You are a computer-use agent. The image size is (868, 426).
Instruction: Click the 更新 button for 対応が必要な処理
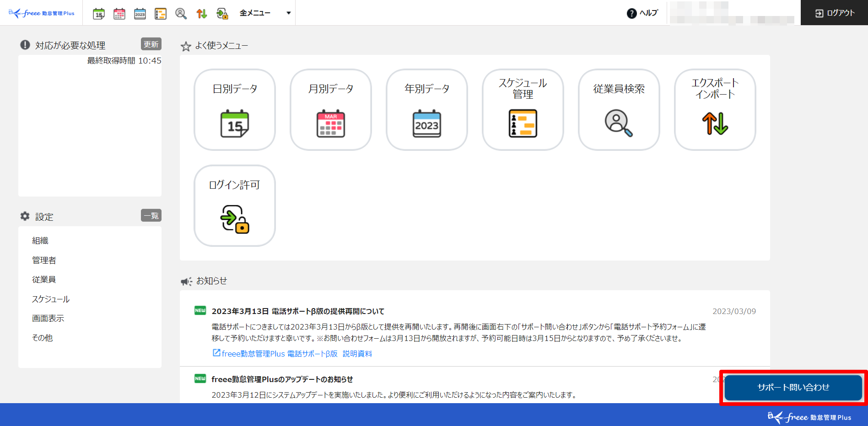click(151, 44)
